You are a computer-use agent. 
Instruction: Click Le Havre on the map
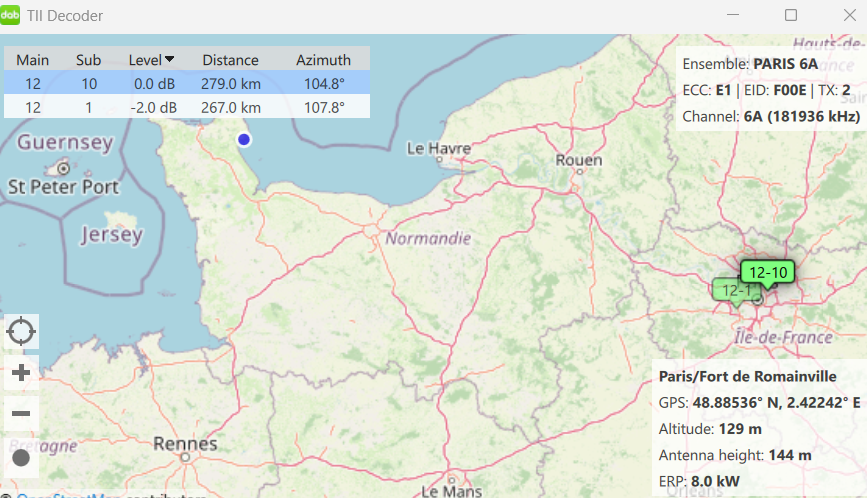[x=438, y=148]
